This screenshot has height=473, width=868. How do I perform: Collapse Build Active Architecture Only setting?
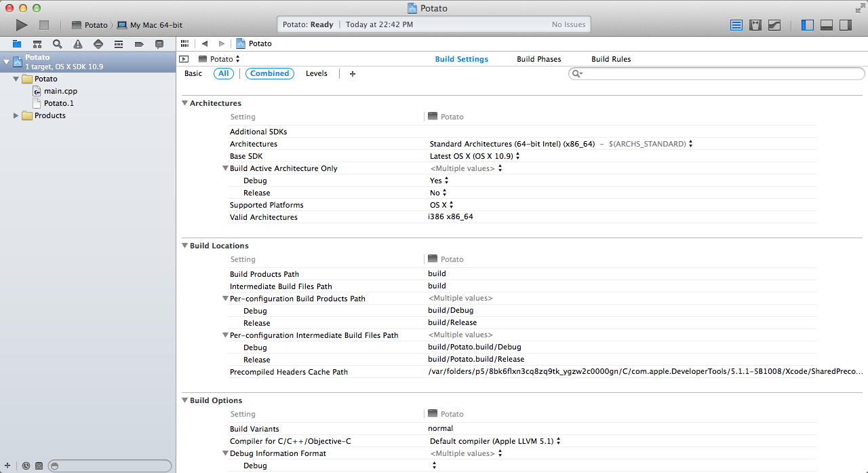(225, 168)
